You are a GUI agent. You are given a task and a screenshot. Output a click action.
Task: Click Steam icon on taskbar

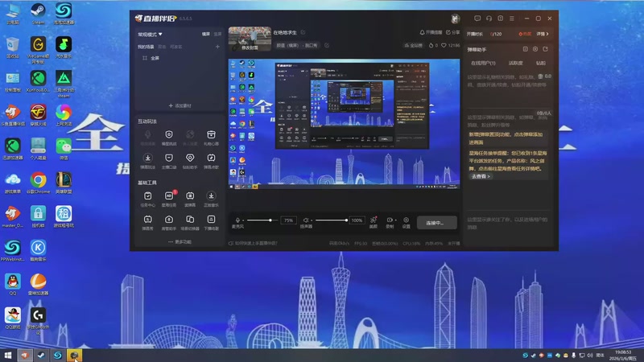pos(41,356)
